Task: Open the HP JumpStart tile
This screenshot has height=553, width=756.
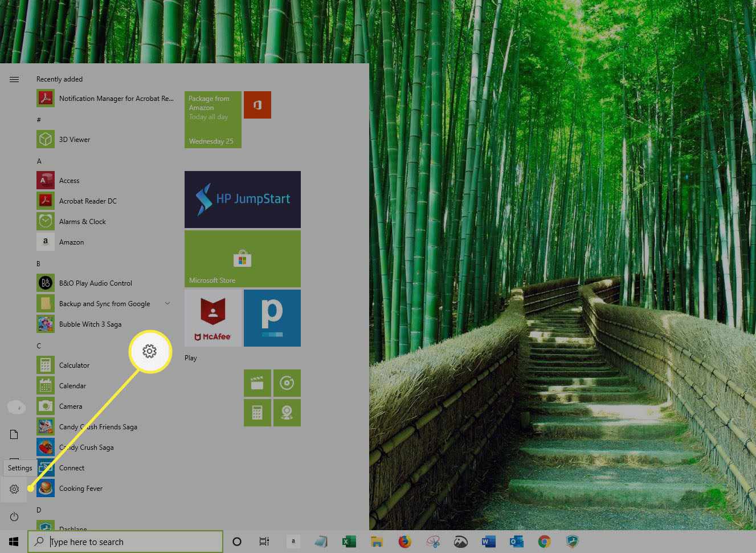Action: point(243,200)
